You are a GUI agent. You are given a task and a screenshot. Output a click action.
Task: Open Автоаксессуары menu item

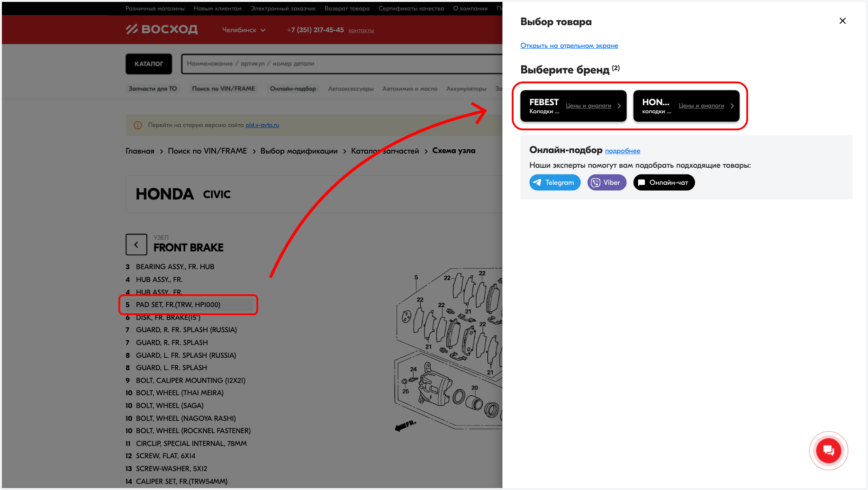point(351,89)
